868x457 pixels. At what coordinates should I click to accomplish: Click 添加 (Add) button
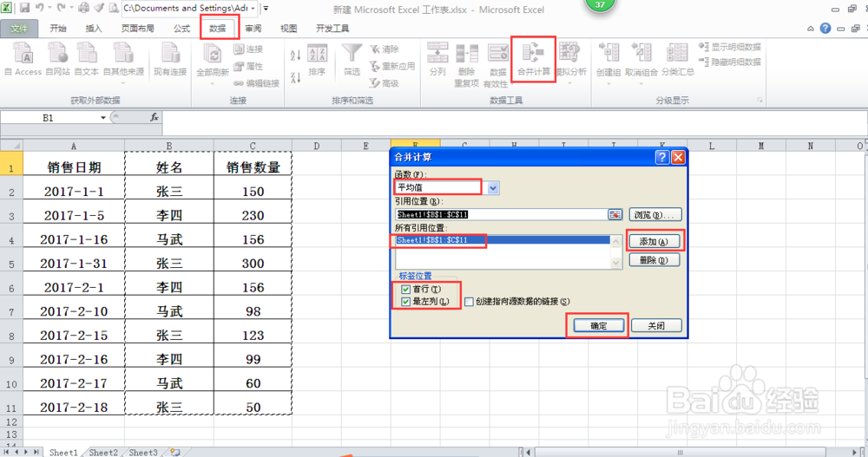click(x=654, y=241)
